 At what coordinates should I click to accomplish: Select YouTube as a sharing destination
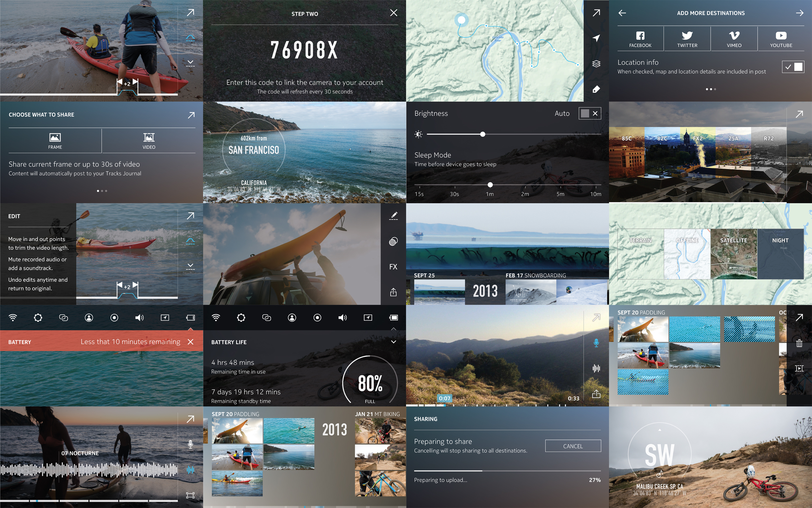coord(781,39)
